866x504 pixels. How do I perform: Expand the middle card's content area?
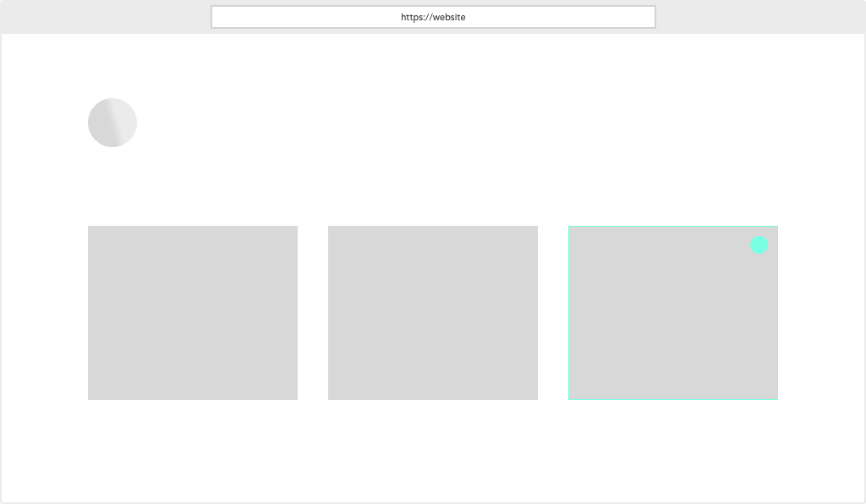click(433, 312)
